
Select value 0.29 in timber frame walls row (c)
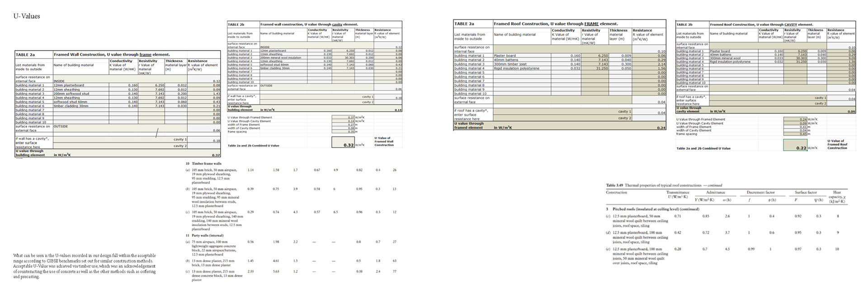(x=251, y=212)
